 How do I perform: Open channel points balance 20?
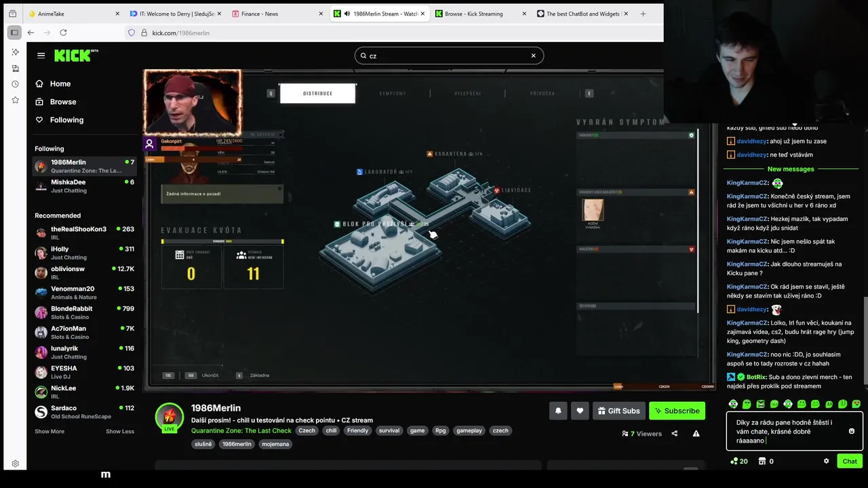pyautogui.click(x=738, y=461)
